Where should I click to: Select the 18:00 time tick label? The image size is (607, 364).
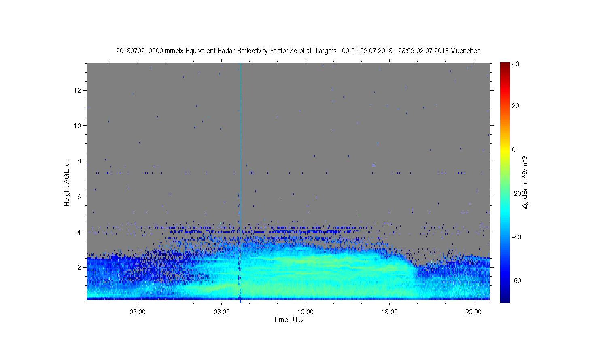pyautogui.click(x=389, y=312)
